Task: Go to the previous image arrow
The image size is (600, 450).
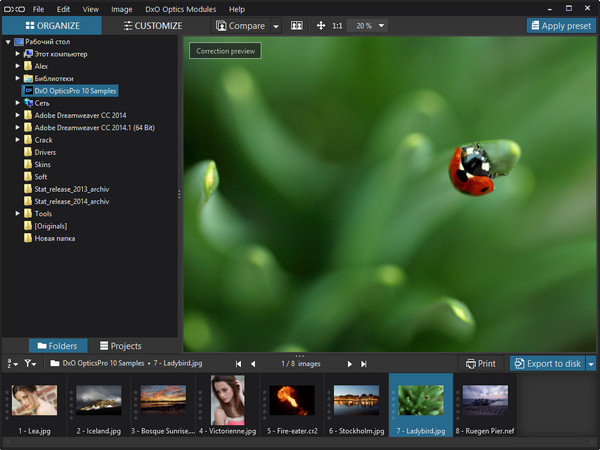Action: 253,364
